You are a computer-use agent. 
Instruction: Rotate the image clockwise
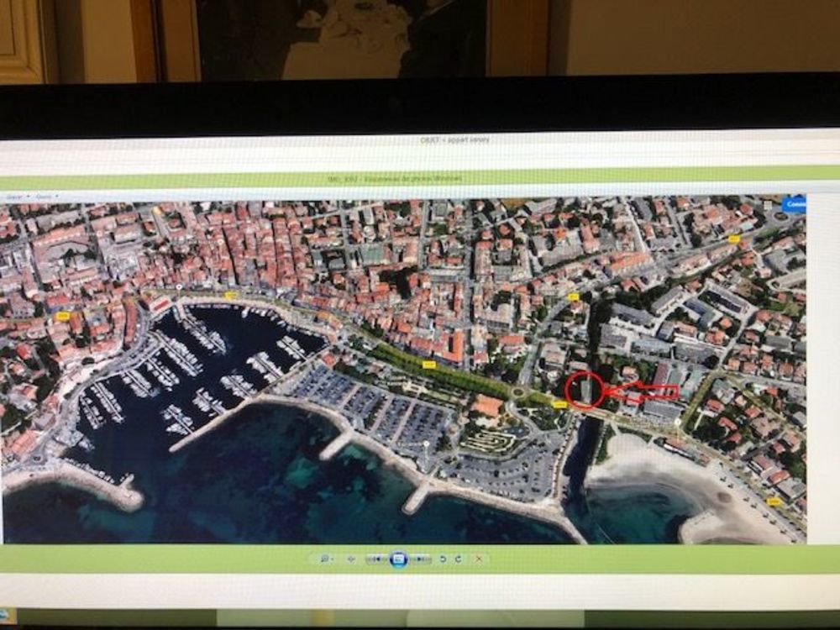coord(457,559)
